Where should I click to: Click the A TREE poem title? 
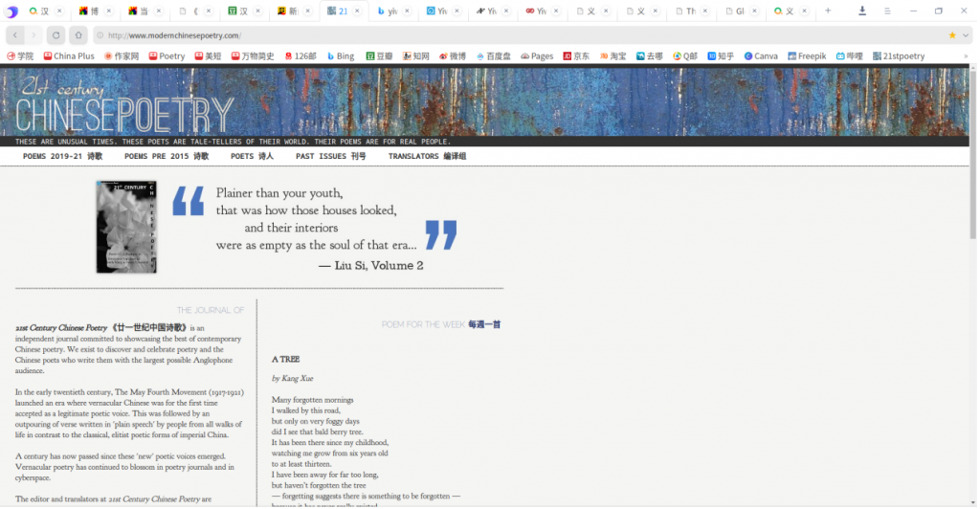pos(285,360)
